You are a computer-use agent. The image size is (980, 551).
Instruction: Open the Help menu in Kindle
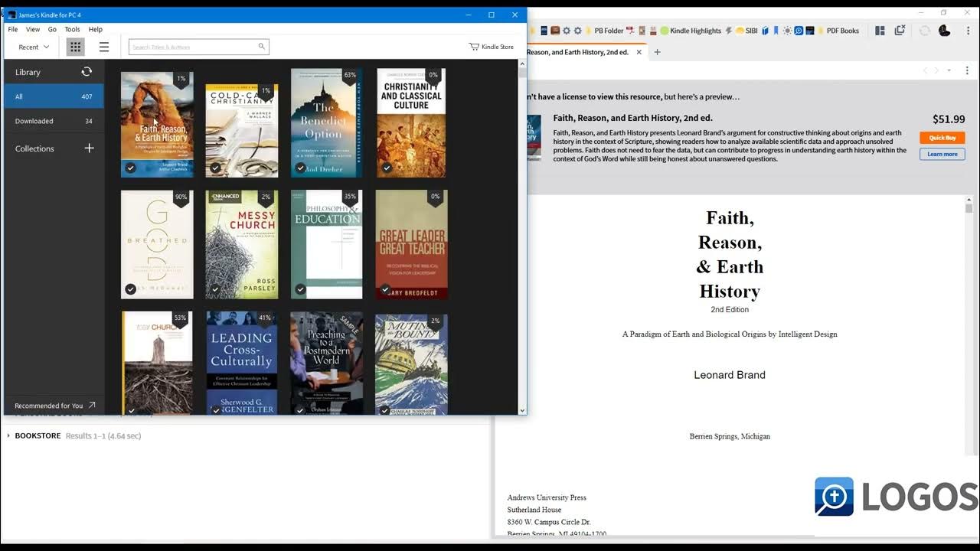pos(95,29)
